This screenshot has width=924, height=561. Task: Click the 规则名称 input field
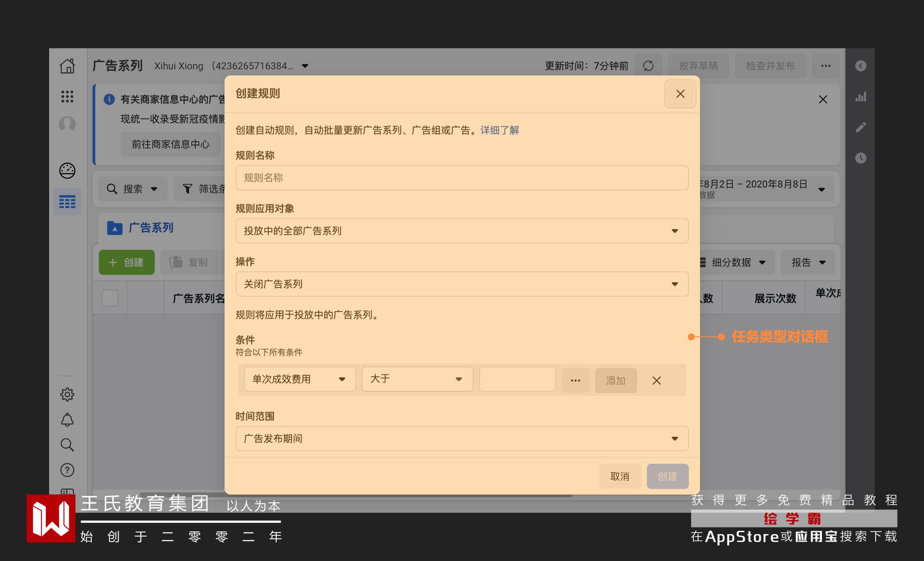(462, 178)
